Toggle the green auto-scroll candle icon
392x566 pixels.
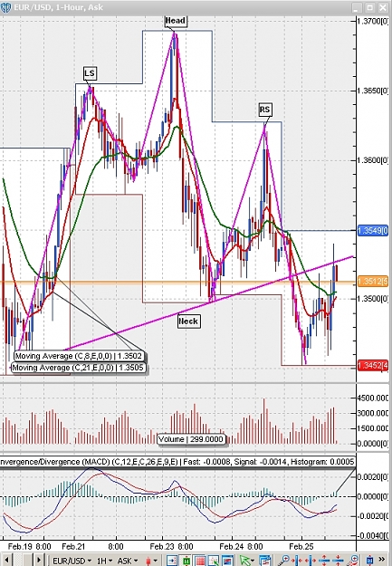[186, 561]
